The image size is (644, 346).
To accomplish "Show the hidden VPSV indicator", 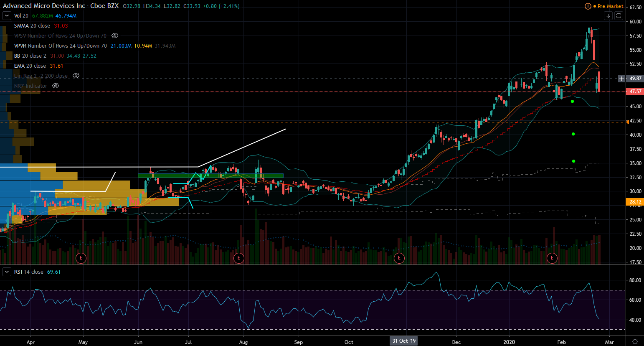I will pos(115,36).
